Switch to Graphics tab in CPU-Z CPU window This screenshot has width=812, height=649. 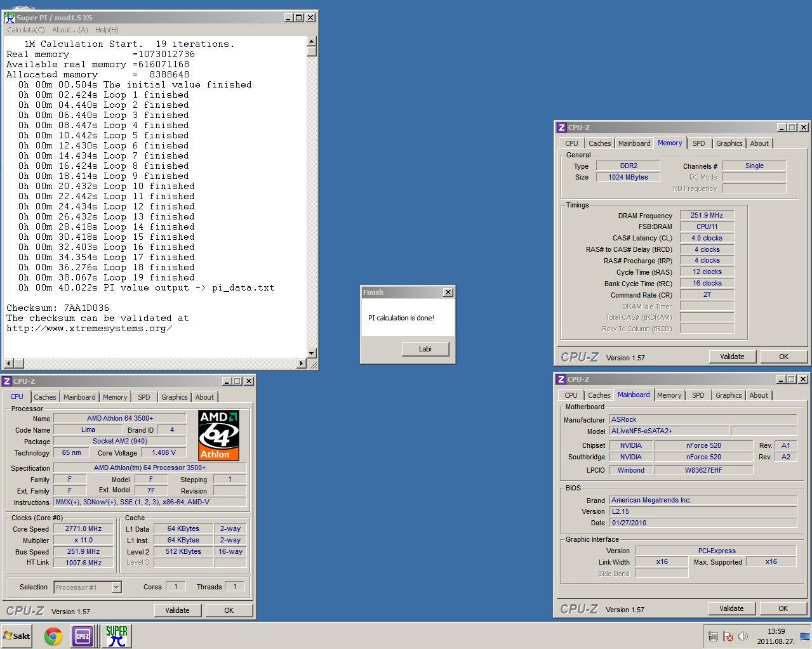(175, 397)
